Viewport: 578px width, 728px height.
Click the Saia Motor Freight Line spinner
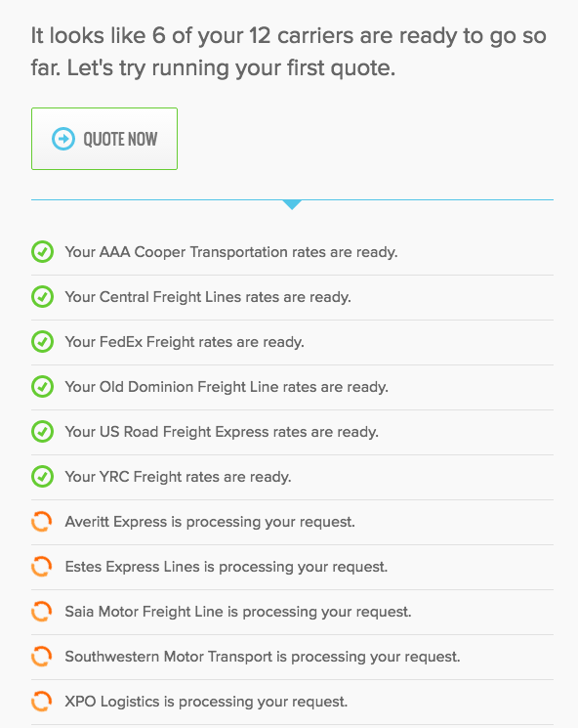point(41,612)
